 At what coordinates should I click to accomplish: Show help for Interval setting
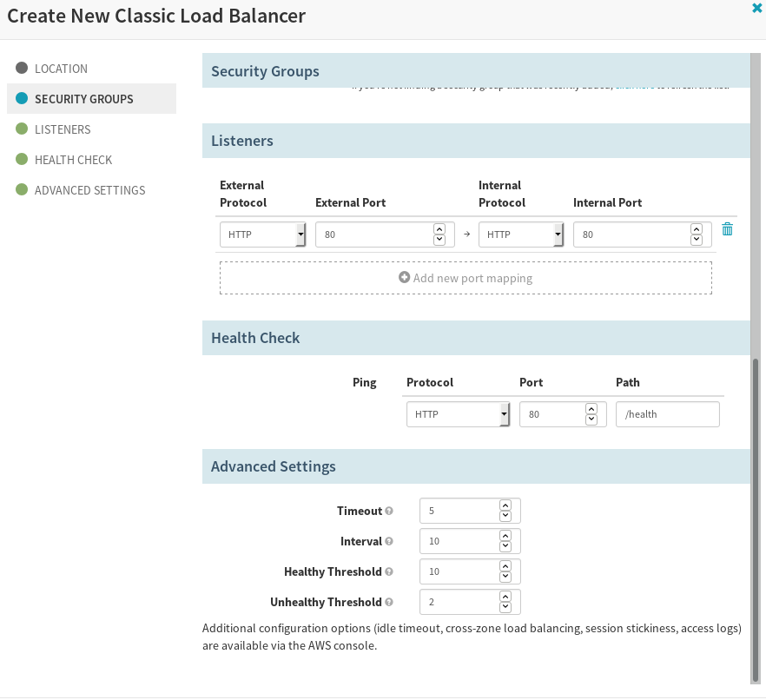pyautogui.click(x=389, y=541)
